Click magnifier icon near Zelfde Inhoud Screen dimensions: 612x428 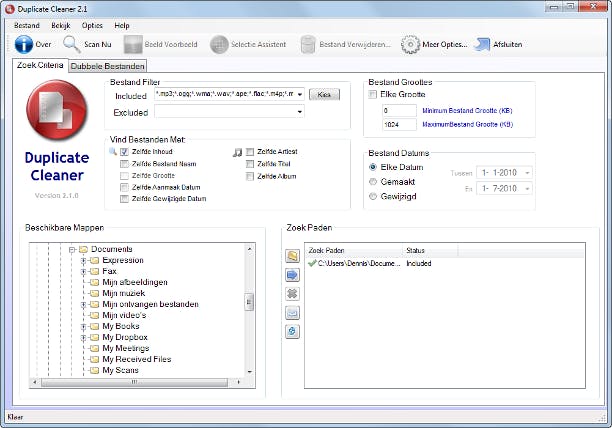113,151
